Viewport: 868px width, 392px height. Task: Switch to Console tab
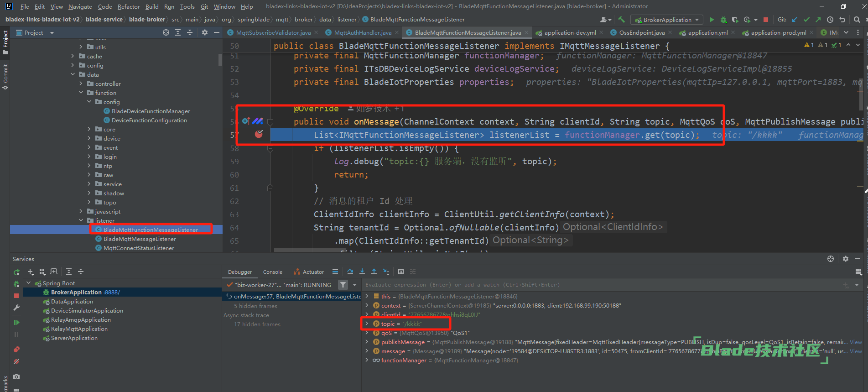pyautogui.click(x=273, y=272)
